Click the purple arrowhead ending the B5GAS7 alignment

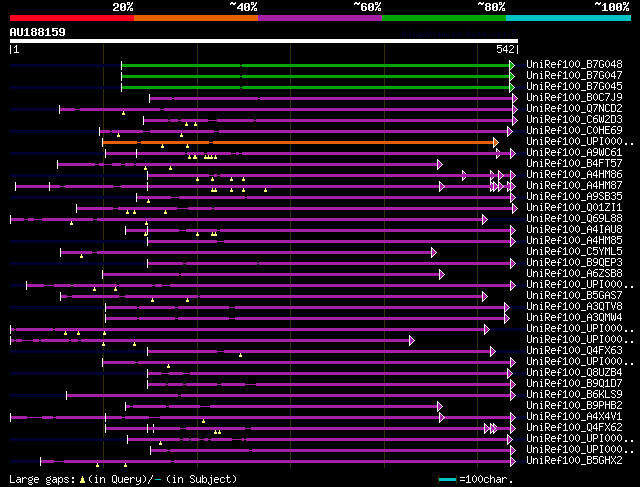[484, 297]
